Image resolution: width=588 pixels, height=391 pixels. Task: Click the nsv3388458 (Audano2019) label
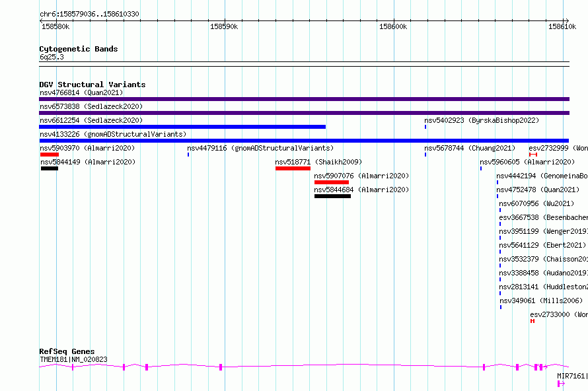click(543, 273)
